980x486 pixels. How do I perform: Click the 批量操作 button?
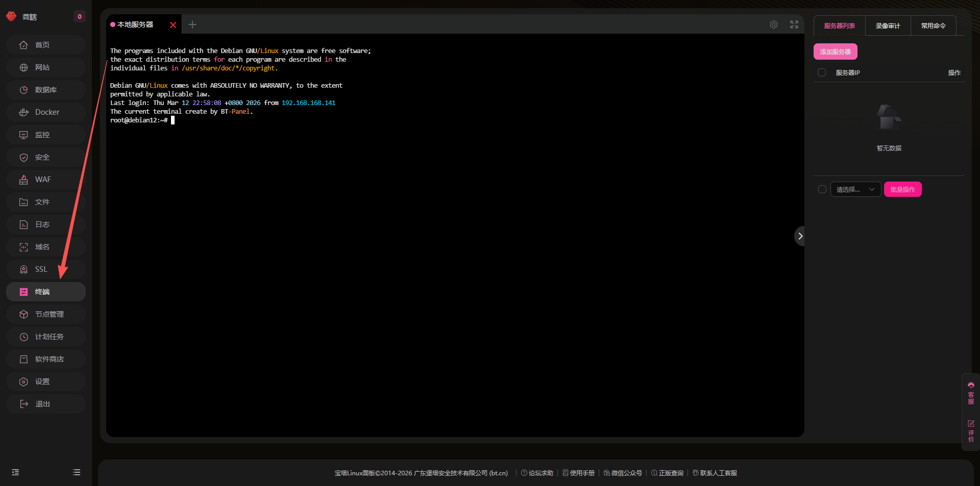click(x=902, y=189)
